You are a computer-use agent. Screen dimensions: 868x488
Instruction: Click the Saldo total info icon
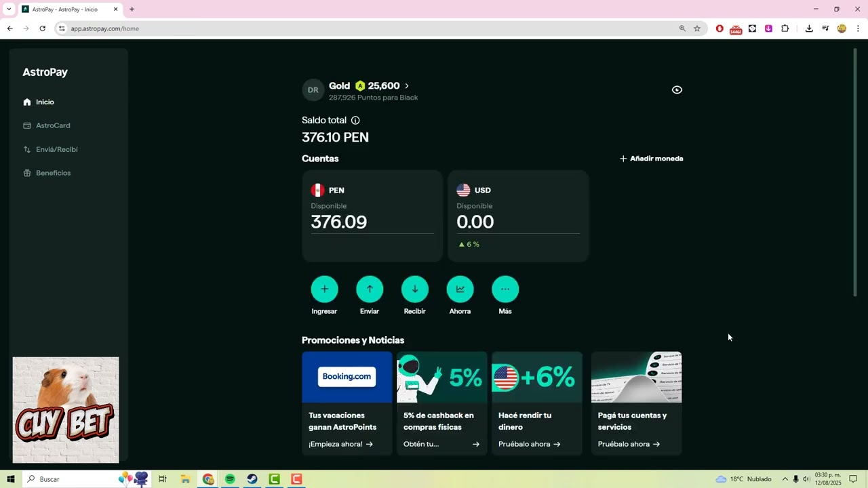pos(355,121)
